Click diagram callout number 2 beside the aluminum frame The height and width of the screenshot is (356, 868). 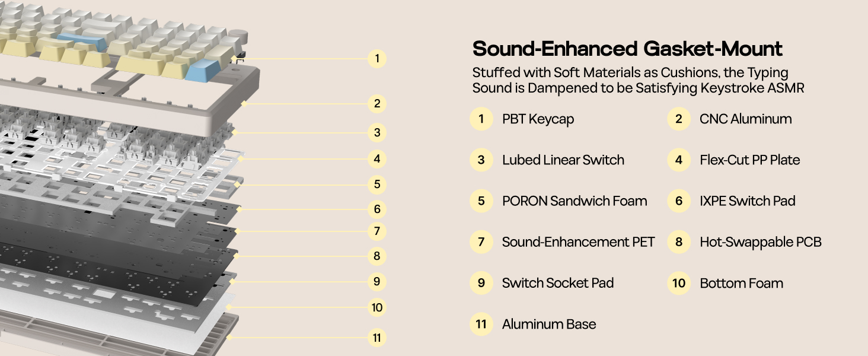[x=377, y=104]
